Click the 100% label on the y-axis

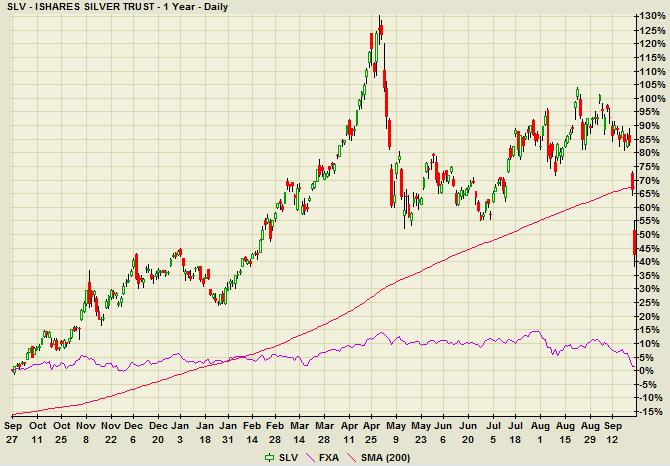pyautogui.click(x=651, y=99)
